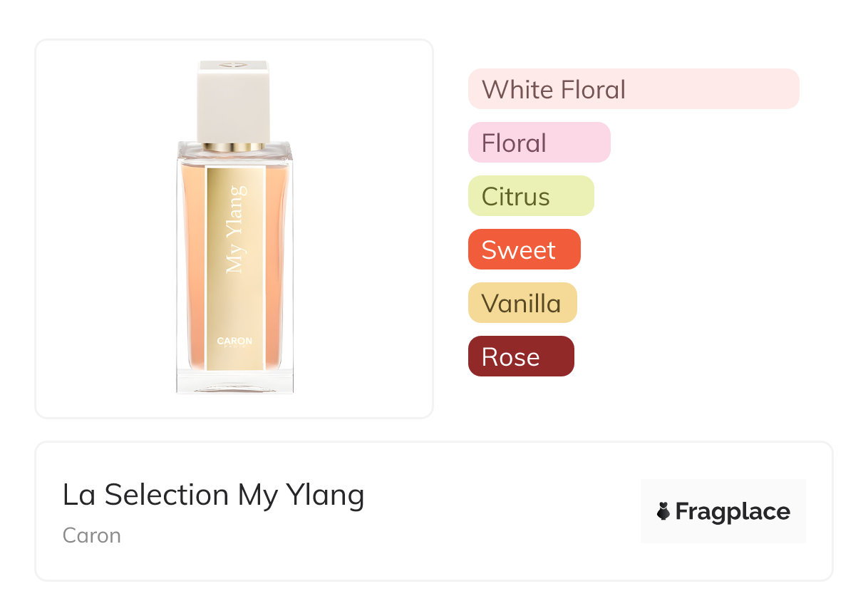Choose the orange Sweet accord bar
This screenshot has width=868, height=616.
(524, 250)
